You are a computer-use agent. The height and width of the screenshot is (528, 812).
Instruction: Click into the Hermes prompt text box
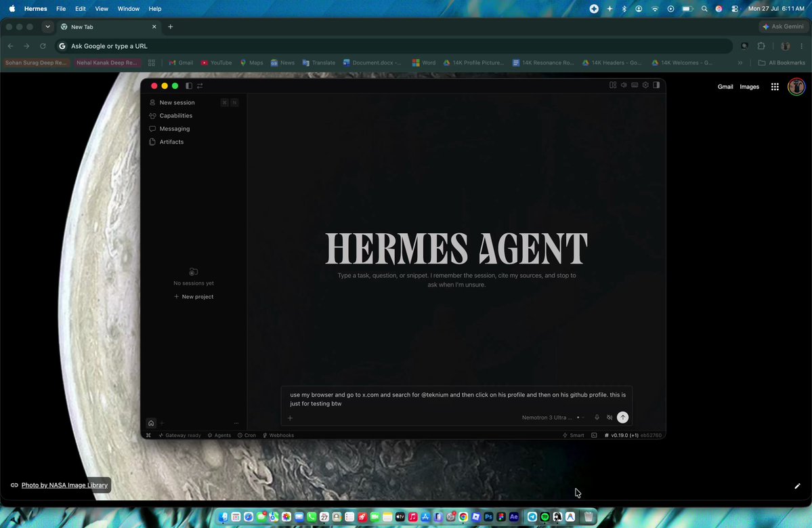coord(456,399)
